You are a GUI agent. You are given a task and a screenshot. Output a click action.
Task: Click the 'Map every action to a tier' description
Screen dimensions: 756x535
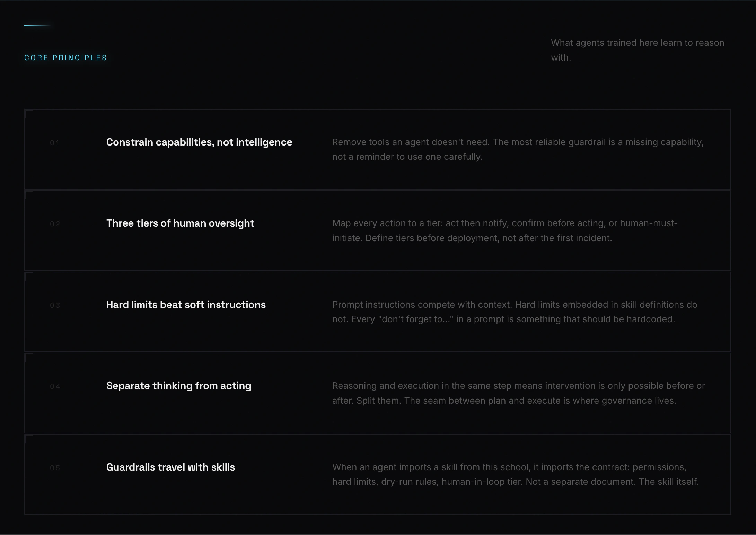(505, 231)
